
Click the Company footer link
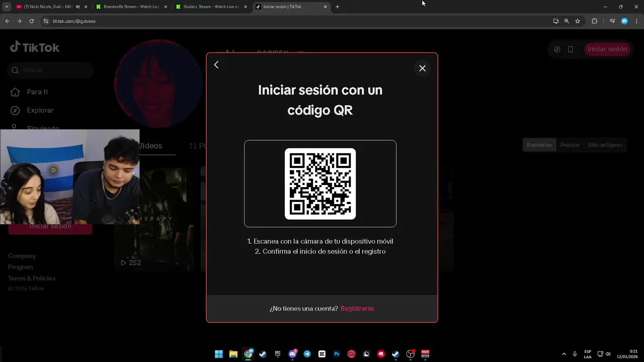tap(22, 256)
